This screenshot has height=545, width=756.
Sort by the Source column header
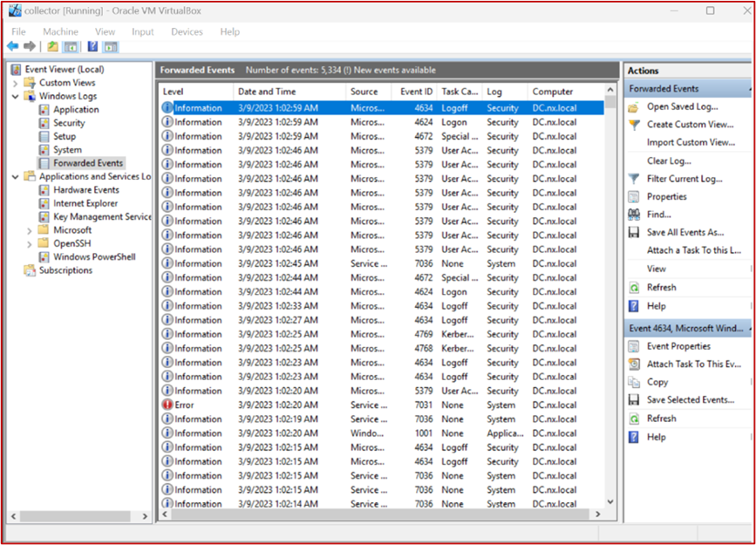[368, 92]
